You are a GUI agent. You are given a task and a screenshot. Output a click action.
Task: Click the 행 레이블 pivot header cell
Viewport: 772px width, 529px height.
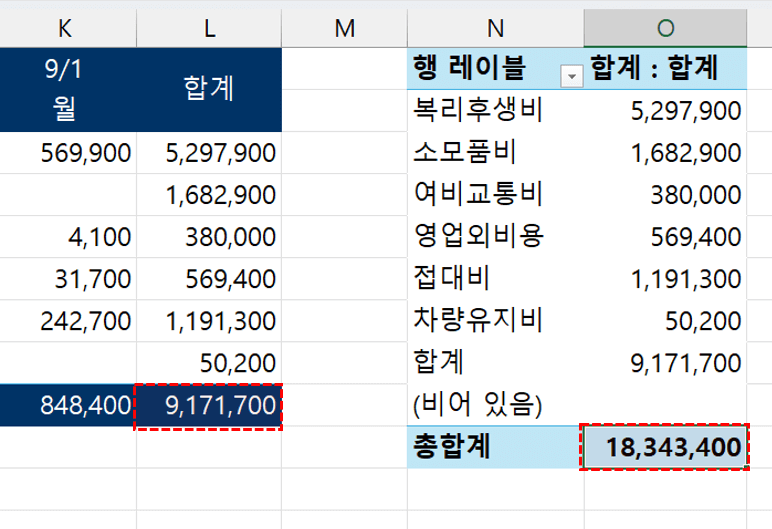click(x=496, y=68)
